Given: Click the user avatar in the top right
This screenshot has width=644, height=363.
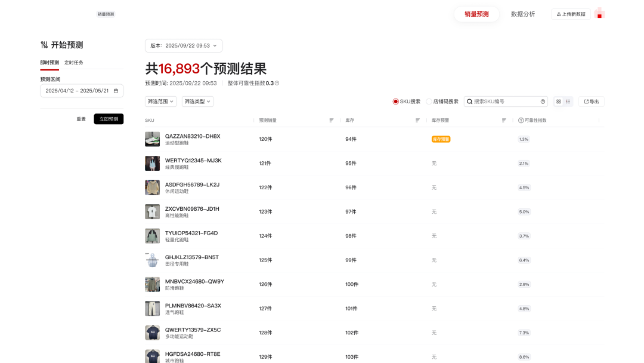Looking at the screenshot, I should [x=599, y=13].
